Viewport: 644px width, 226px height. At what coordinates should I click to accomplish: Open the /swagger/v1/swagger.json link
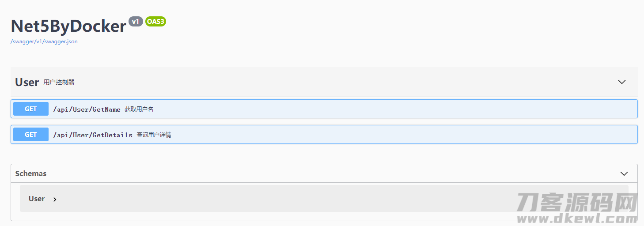44,41
